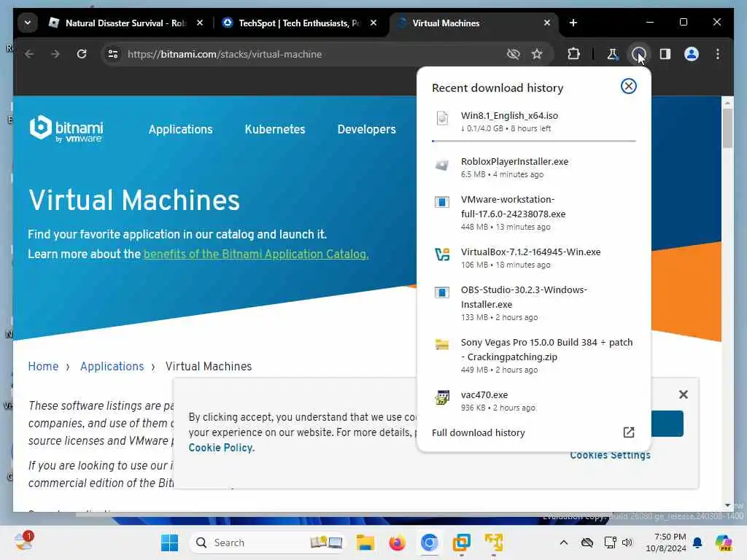The image size is (747, 560).
Task: Open the tab search dropdown arrow
Action: 28,23
